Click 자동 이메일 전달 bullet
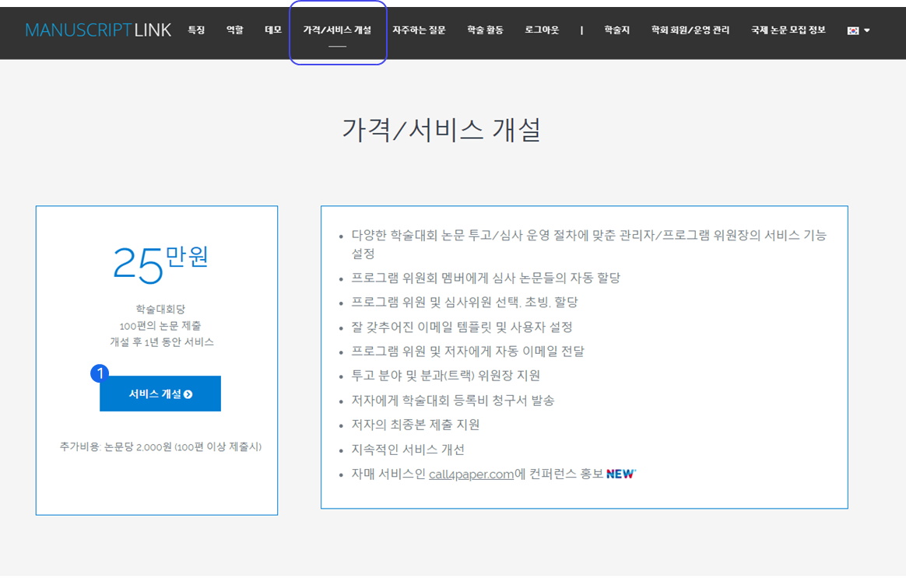Image resolution: width=906 pixels, height=588 pixels. (x=468, y=352)
